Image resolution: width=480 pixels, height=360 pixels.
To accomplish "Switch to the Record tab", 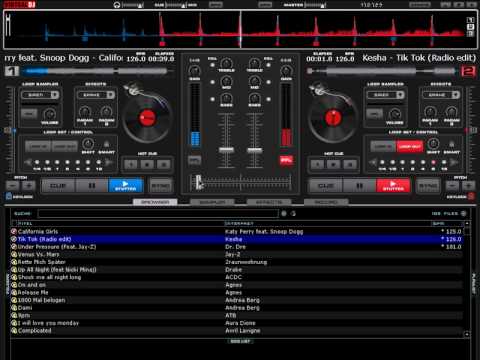I will coord(326,202).
